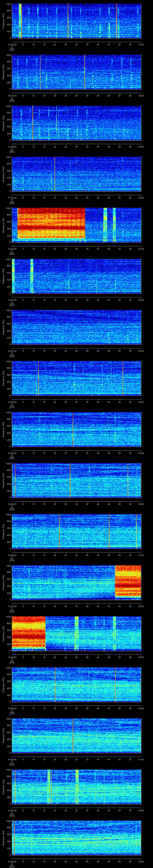
Task: Choose the spectrogram panel starting at 14:23:00
Action: [76, 378]
